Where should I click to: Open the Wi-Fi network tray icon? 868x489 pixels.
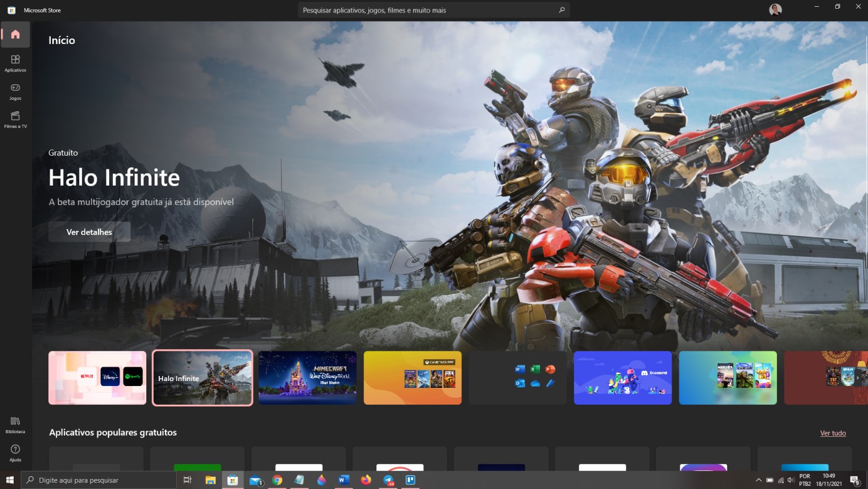[x=781, y=480]
